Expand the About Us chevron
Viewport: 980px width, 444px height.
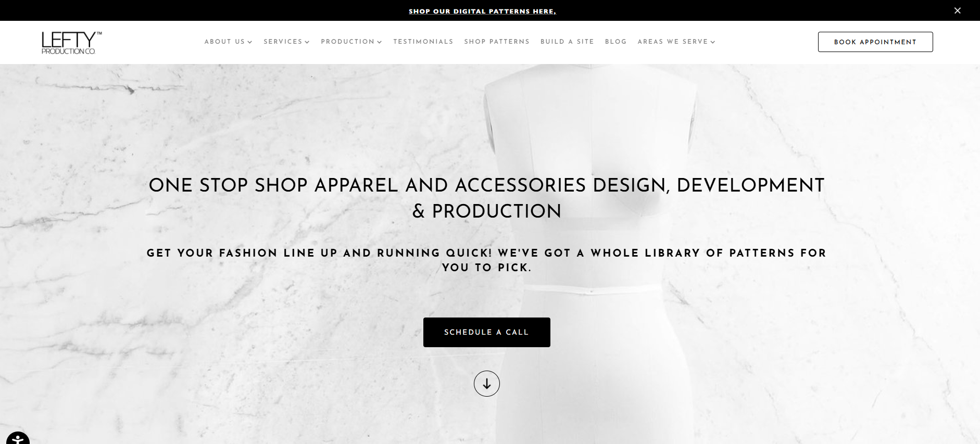[x=250, y=42]
